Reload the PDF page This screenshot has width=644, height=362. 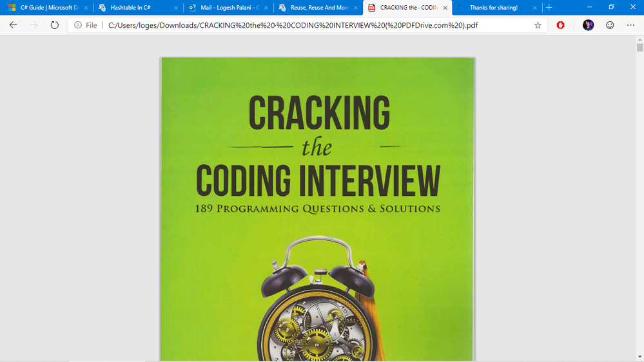coord(54,25)
